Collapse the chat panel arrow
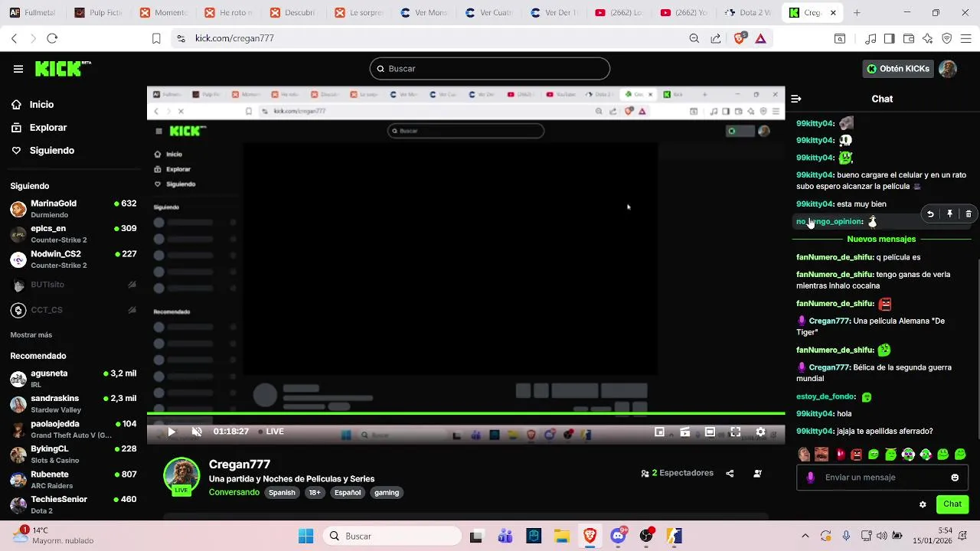 point(796,99)
